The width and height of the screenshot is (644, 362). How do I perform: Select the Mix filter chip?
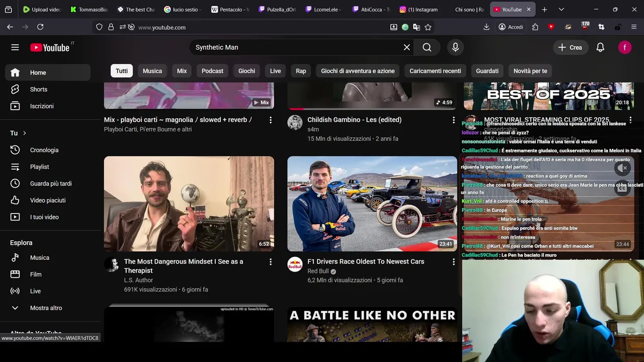click(x=182, y=71)
